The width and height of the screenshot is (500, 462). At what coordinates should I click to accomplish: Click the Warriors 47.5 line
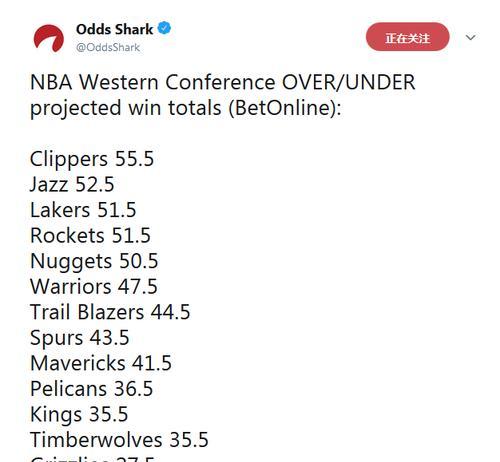click(x=94, y=287)
